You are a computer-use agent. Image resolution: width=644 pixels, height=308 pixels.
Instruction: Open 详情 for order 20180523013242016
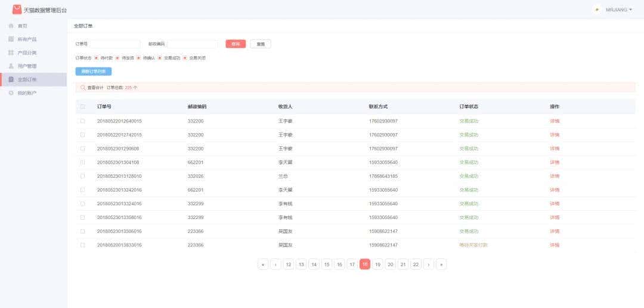pyautogui.click(x=555, y=190)
